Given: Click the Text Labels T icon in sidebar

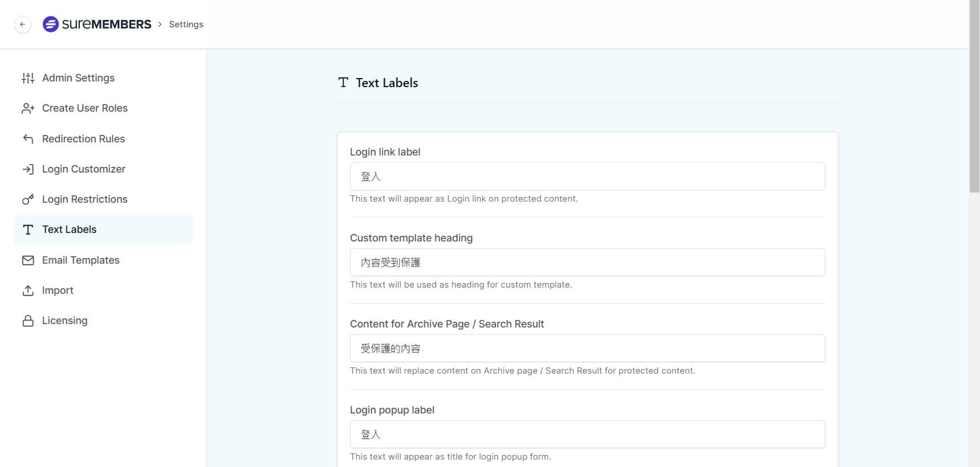Looking at the screenshot, I should point(28,230).
